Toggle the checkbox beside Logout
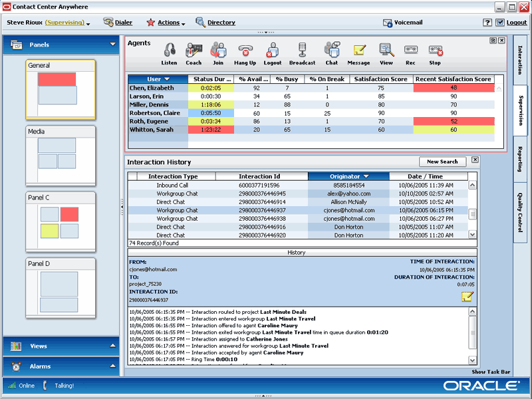Image resolution: width=532 pixels, height=399 pixels. coord(500,23)
